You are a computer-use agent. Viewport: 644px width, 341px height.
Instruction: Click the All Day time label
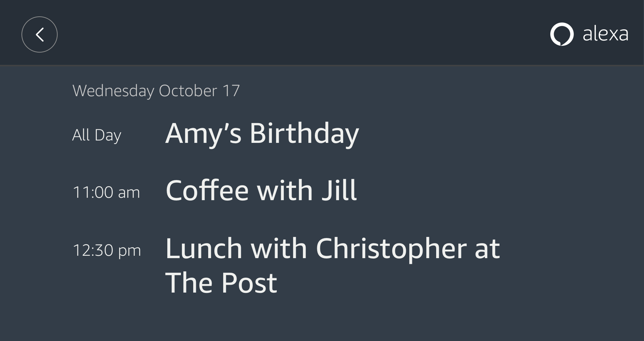pos(97,135)
